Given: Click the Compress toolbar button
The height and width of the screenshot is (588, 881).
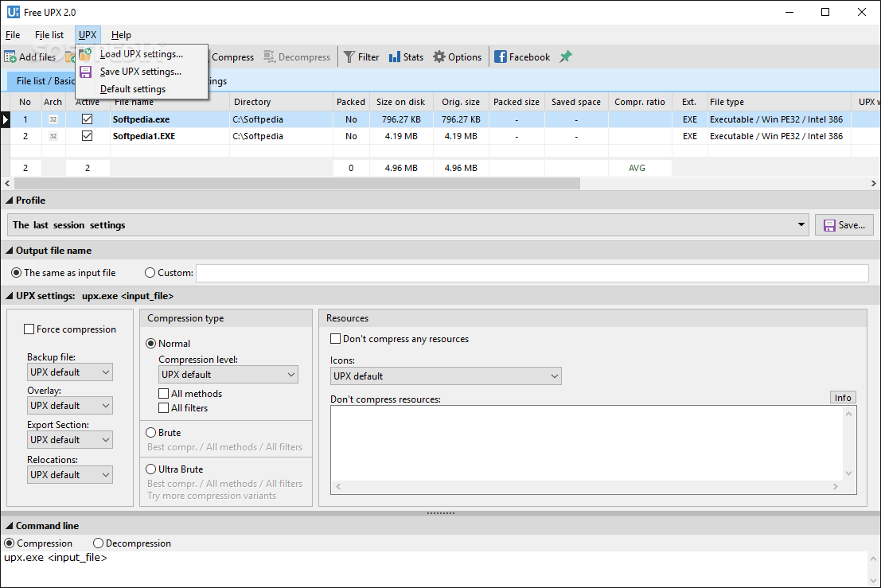Looking at the screenshot, I should click(x=232, y=56).
